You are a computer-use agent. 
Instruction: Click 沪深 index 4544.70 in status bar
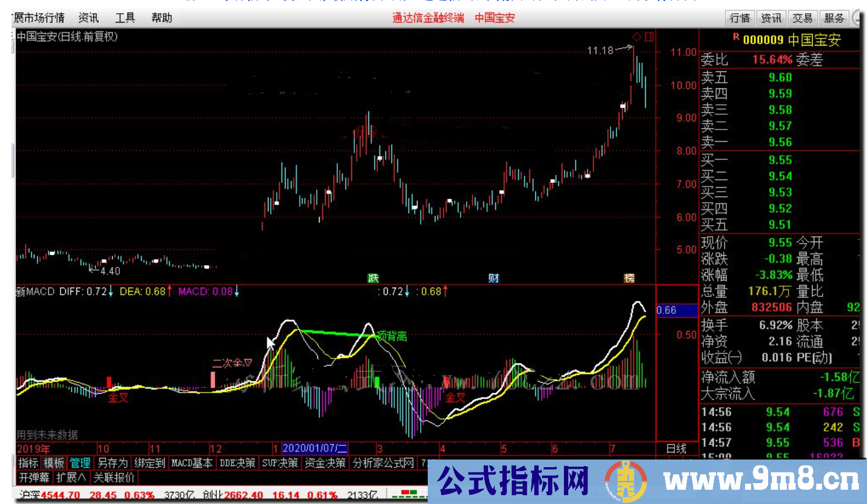point(60,495)
